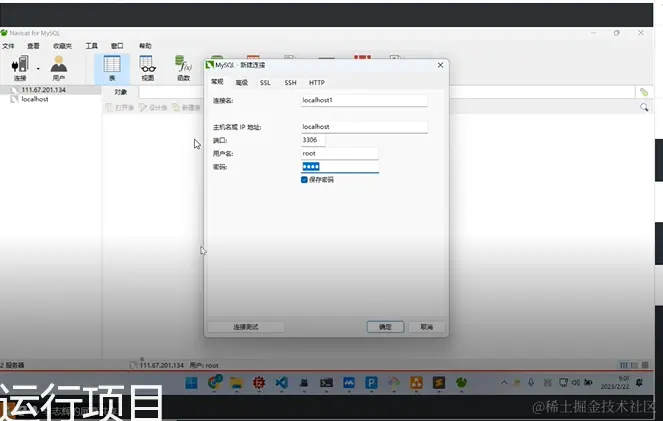
Task: Select the 111.67.201.134 connection in tree
Action: point(44,90)
